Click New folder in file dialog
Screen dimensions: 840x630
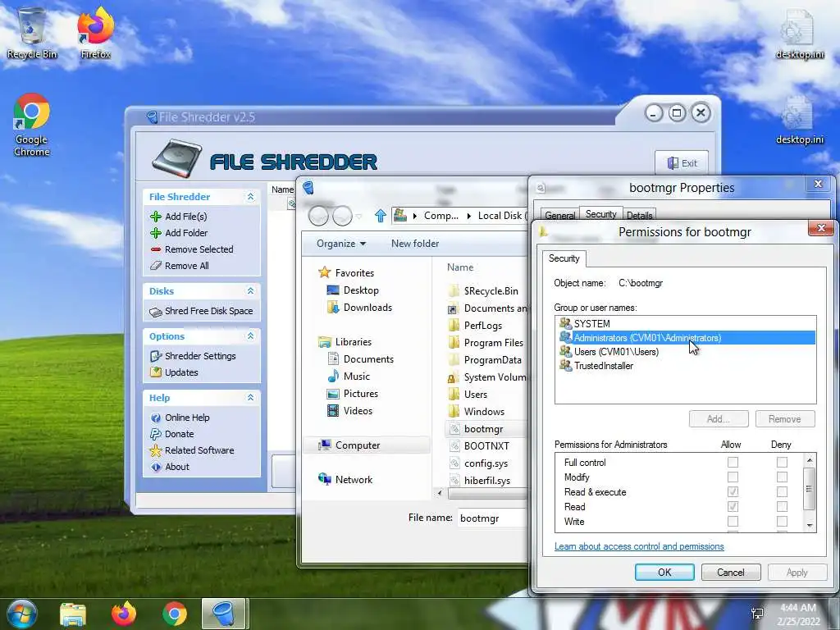click(415, 244)
